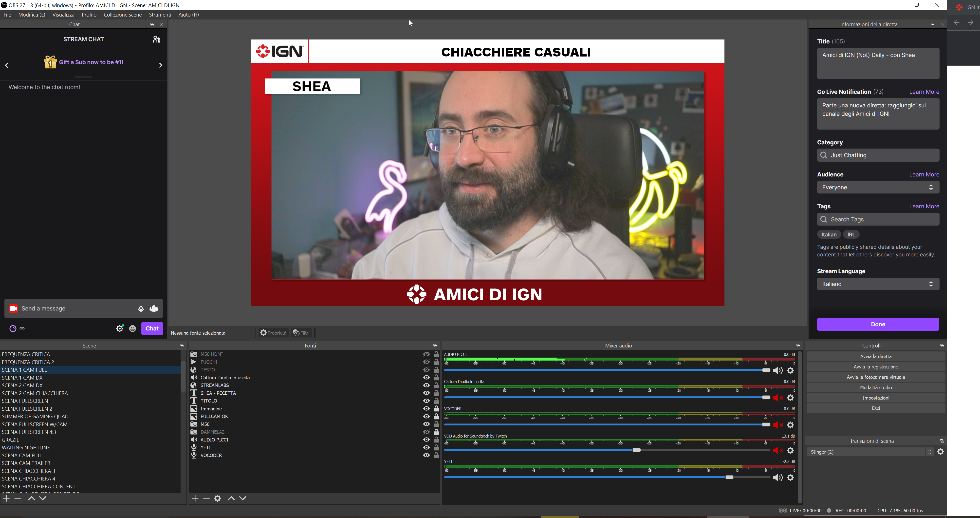Viewport: 980px width, 518px height.
Task: Adjust the VOD Audio for Soundtrack volume slider
Action: [x=636, y=450]
